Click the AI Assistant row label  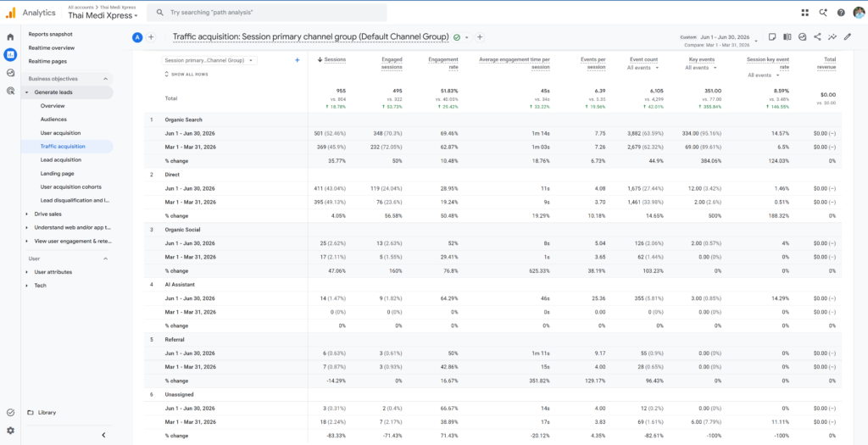pyautogui.click(x=178, y=285)
